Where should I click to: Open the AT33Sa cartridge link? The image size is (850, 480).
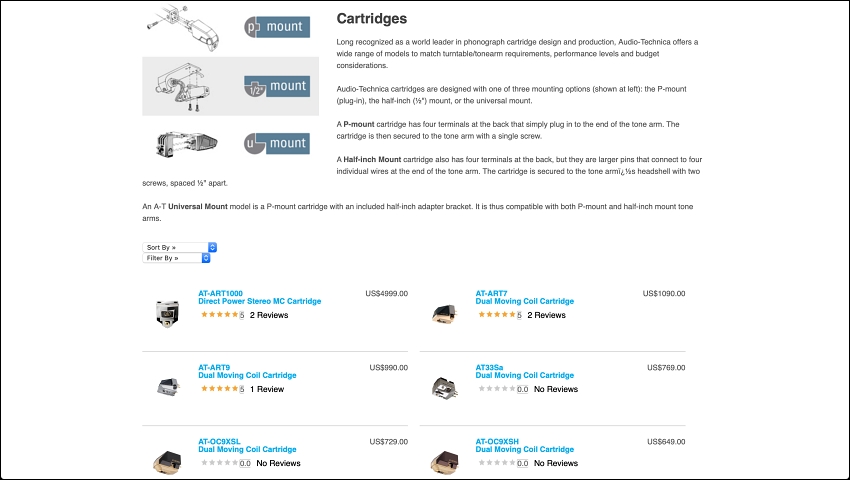524,372
